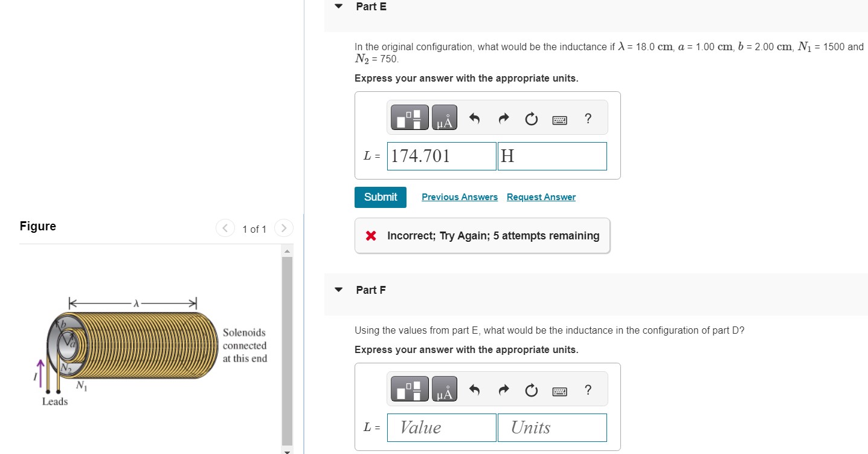
Task: Undo entry with the back arrow in Part E
Action: click(475, 118)
